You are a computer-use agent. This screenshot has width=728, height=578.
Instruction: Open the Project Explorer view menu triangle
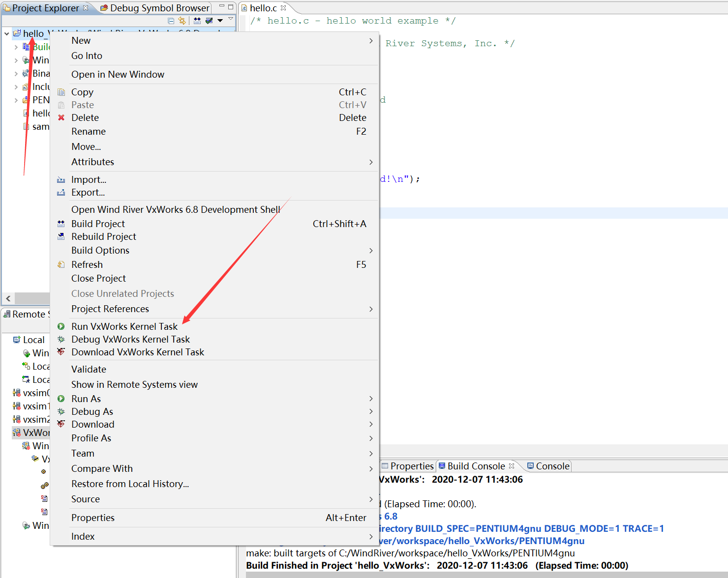pyautogui.click(x=231, y=19)
